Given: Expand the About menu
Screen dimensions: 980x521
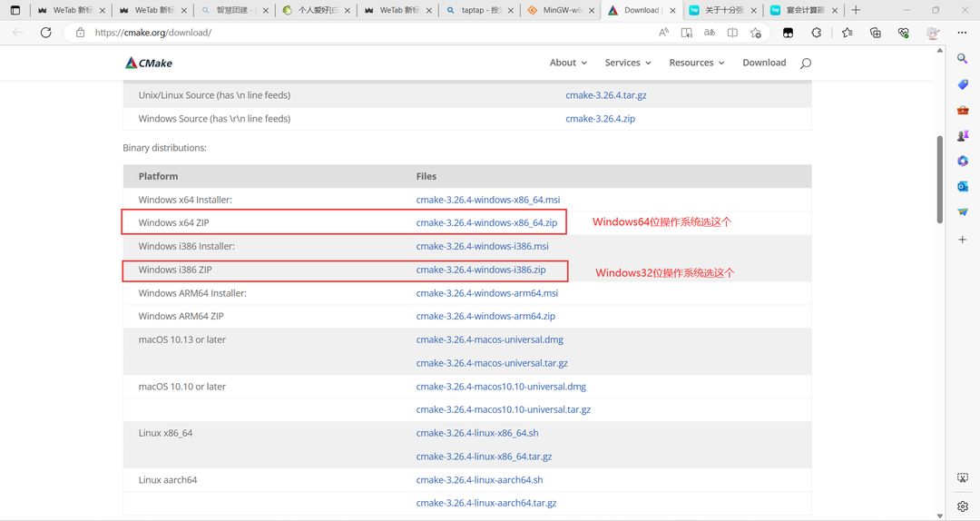Looking at the screenshot, I should click(568, 63).
